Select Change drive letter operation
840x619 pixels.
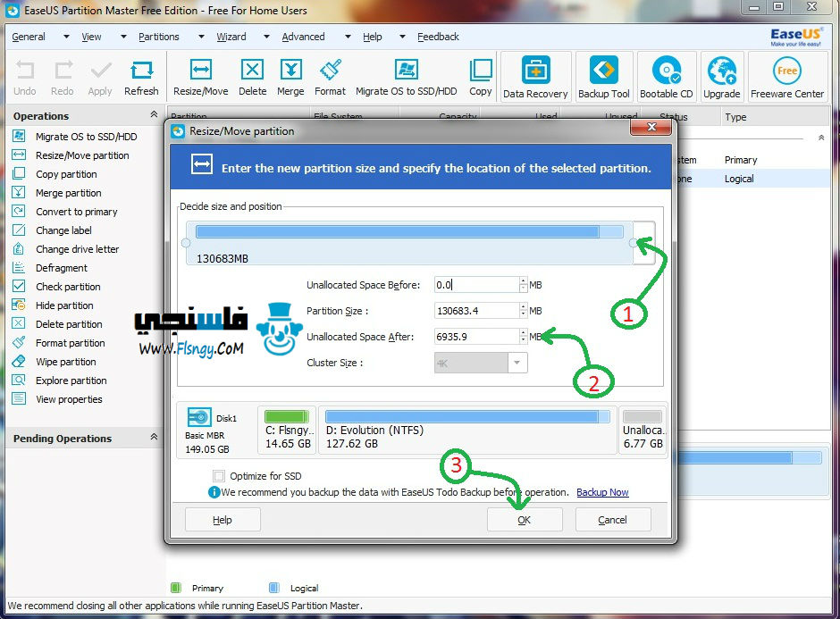(x=77, y=249)
